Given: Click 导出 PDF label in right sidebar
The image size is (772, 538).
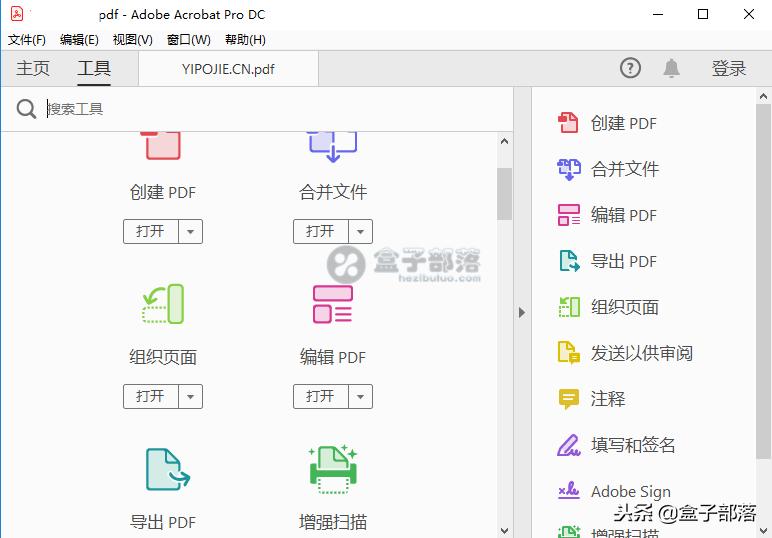Looking at the screenshot, I should 624,261.
